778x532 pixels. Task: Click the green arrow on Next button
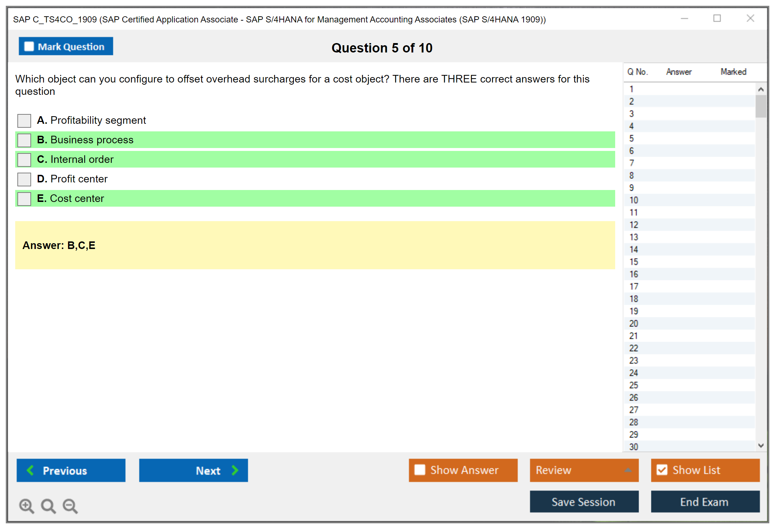pos(235,470)
